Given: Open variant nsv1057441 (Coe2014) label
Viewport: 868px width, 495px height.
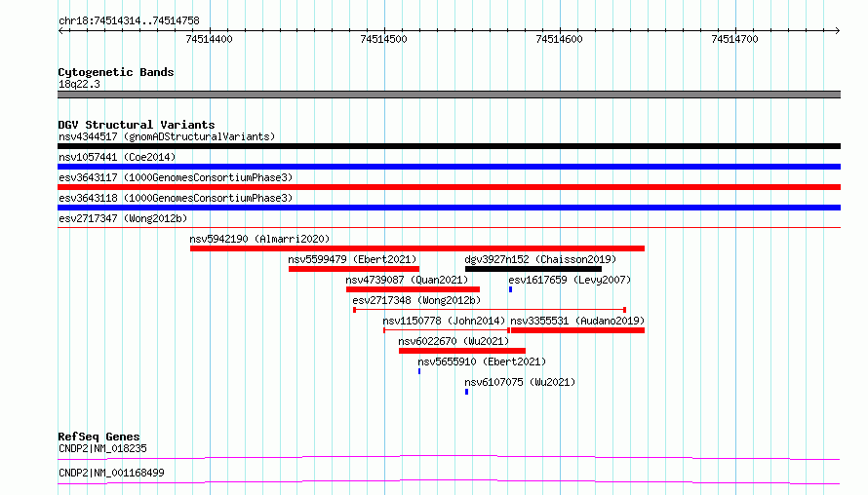Looking at the screenshot, I should click(x=117, y=157).
